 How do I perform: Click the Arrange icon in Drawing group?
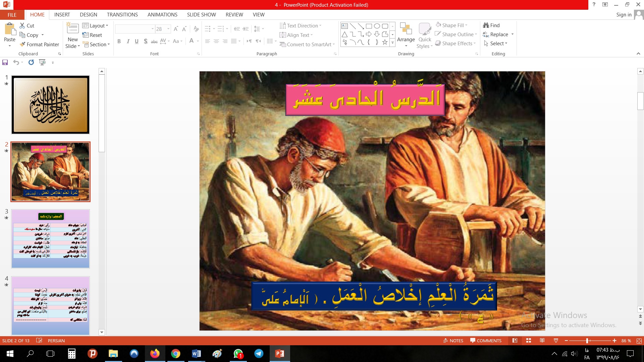[x=406, y=29]
